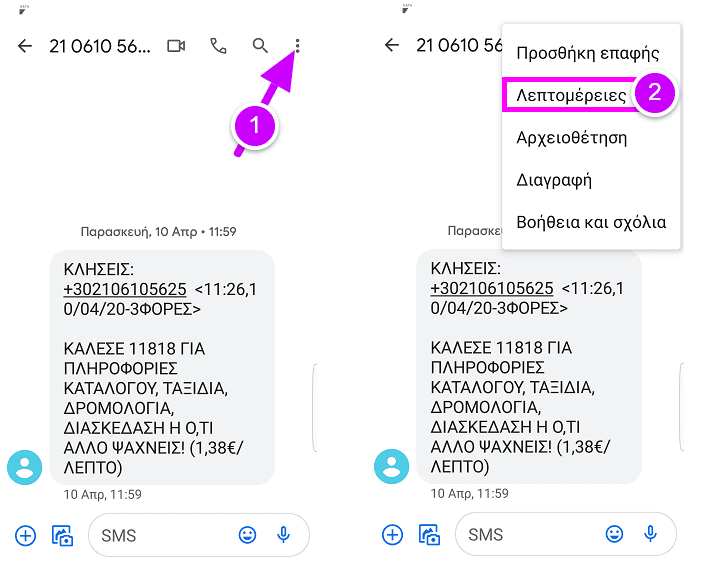This screenshot has width=706, height=564.
Task: Select Αρχειοθέτηση menu entry
Action: [571, 138]
